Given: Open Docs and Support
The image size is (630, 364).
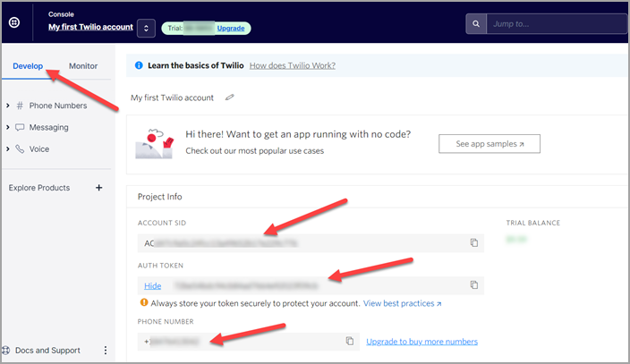Looking at the screenshot, I should [x=47, y=351].
